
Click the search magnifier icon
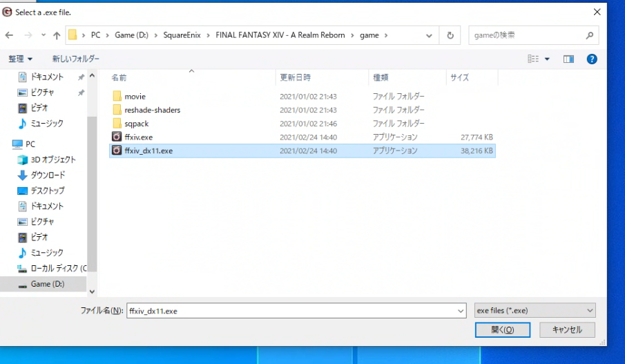[590, 35]
